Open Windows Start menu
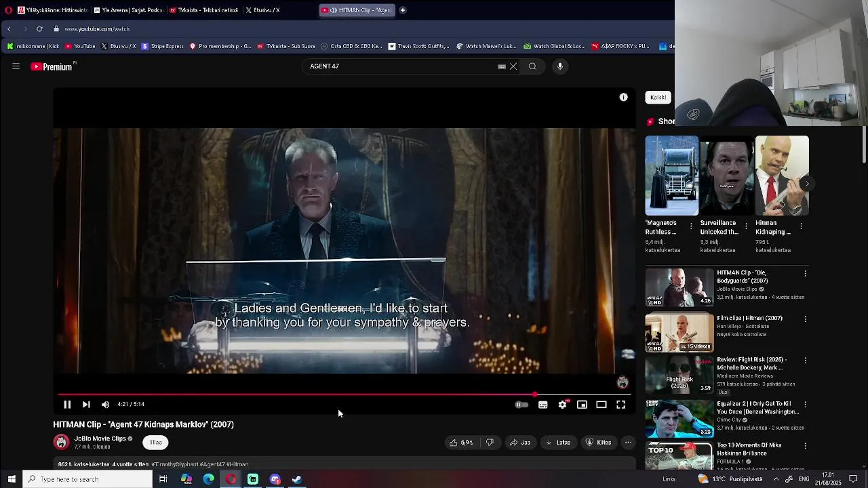 pos(12,479)
